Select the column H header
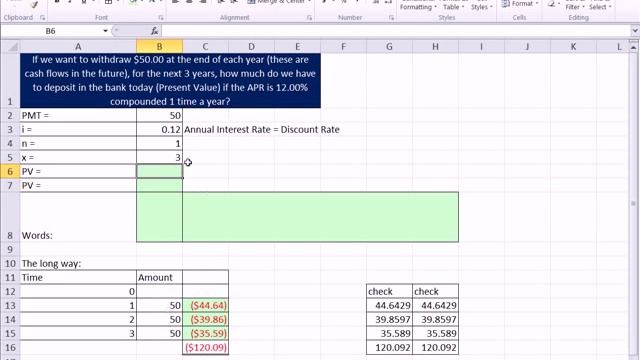The image size is (640, 360). [x=436, y=47]
